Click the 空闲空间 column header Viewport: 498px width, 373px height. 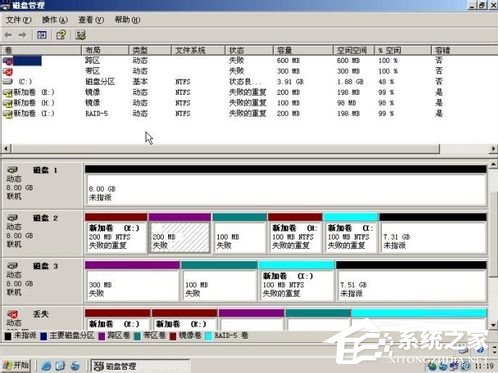[x=354, y=50]
